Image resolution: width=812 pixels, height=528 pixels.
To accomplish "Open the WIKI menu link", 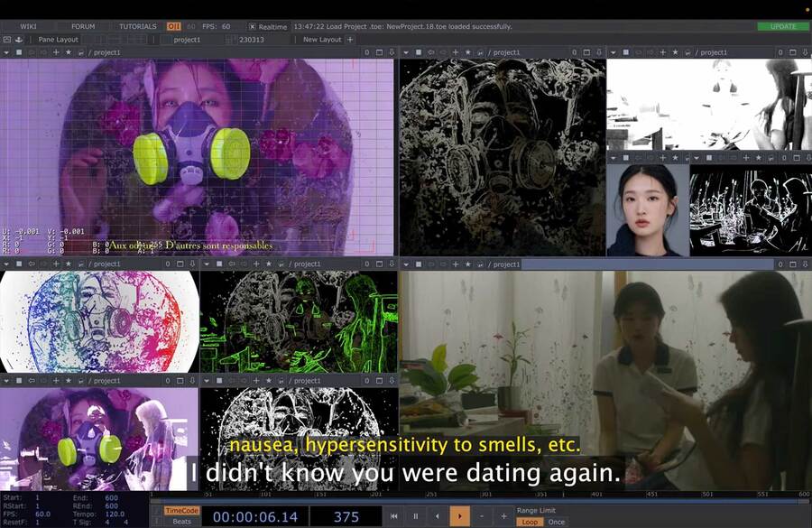I will [x=28, y=27].
